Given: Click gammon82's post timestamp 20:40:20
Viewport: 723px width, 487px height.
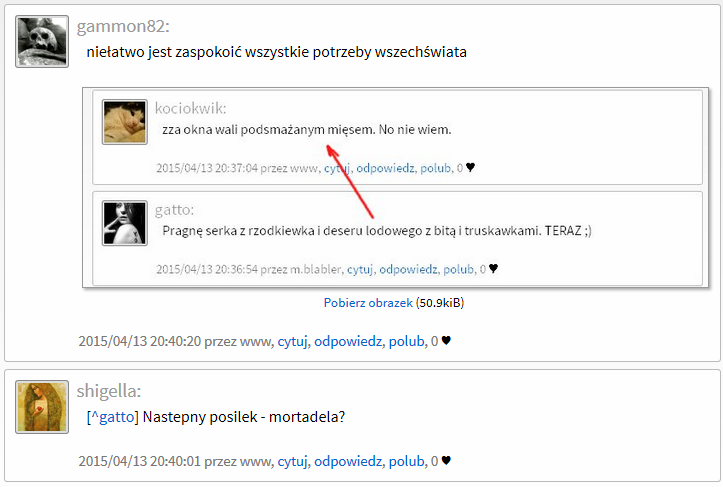Looking at the screenshot, I should point(140,341).
